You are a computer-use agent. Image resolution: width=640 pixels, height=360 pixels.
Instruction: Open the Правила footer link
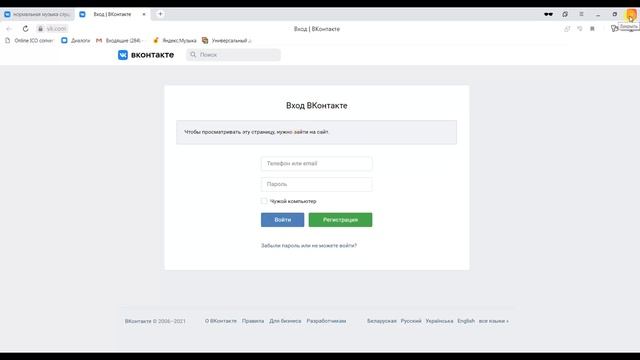pyautogui.click(x=253, y=321)
